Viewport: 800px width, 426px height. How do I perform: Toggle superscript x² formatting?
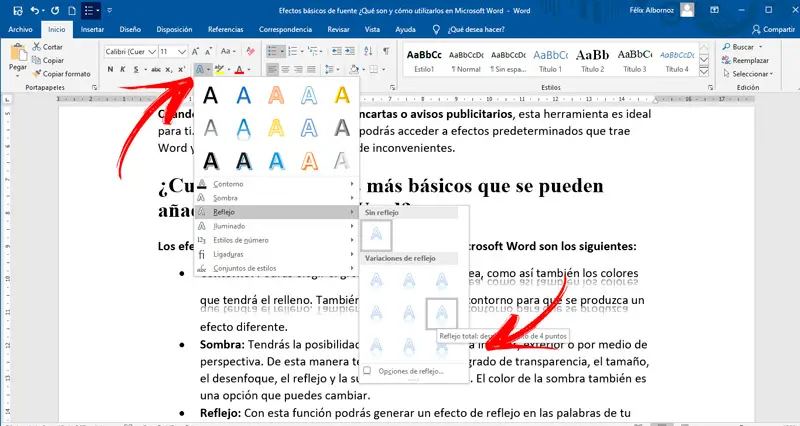181,69
